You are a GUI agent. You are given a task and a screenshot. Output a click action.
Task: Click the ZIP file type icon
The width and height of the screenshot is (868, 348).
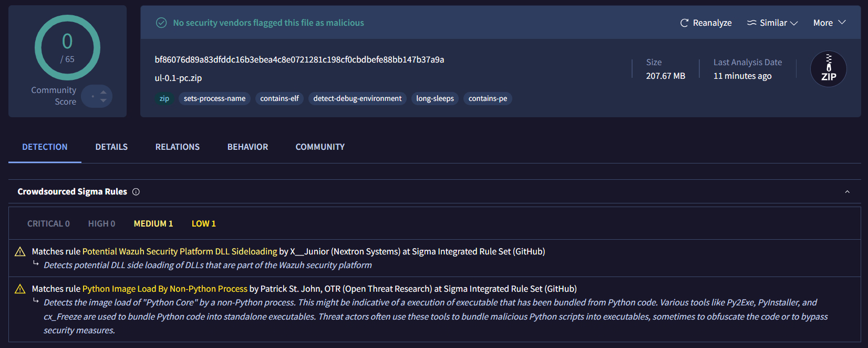coord(828,69)
